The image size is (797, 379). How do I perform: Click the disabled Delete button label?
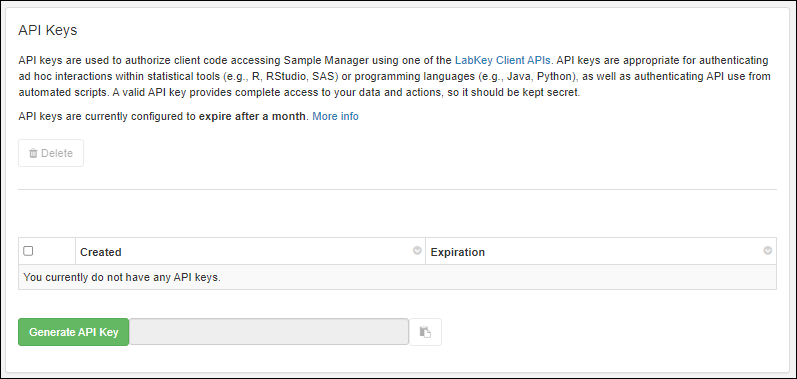point(56,153)
